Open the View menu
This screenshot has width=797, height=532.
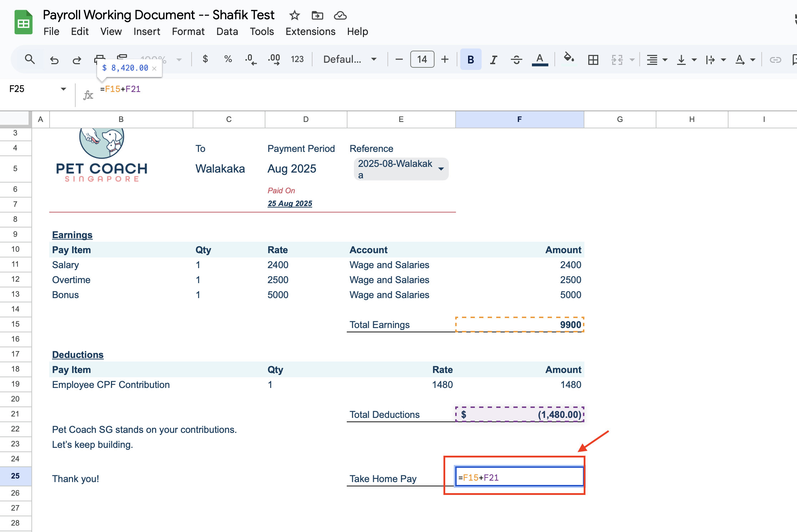[x=111, y=31]
